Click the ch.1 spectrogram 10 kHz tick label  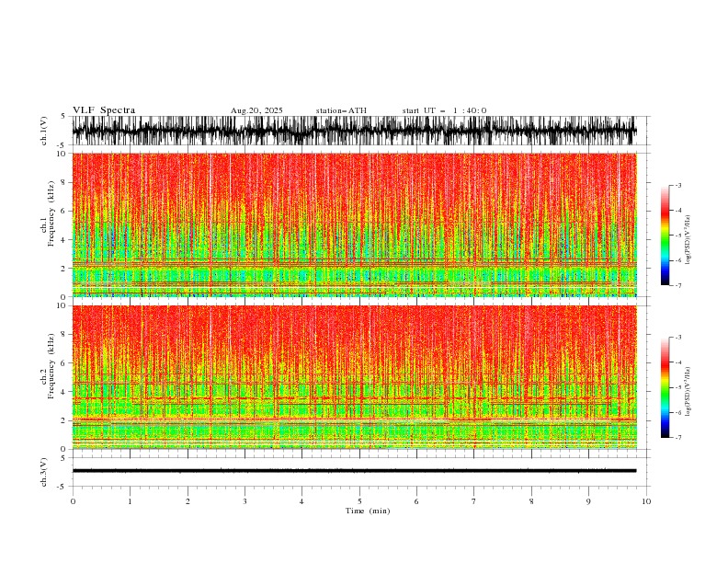point(63,154)
